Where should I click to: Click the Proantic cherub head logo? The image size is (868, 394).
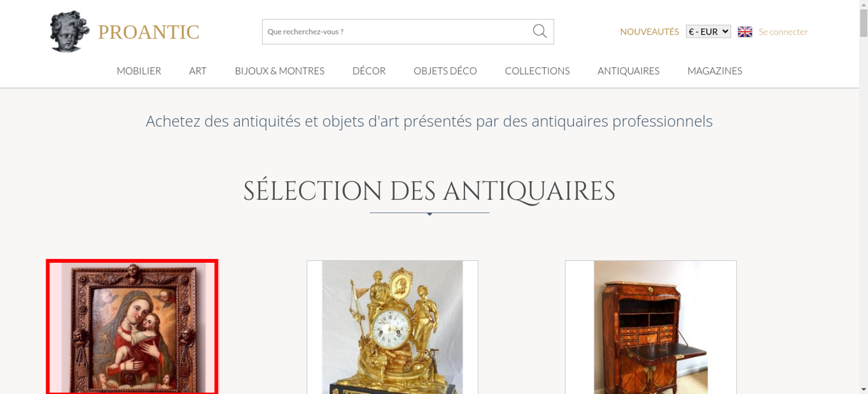pyautogui.click(x=69, y=31)
